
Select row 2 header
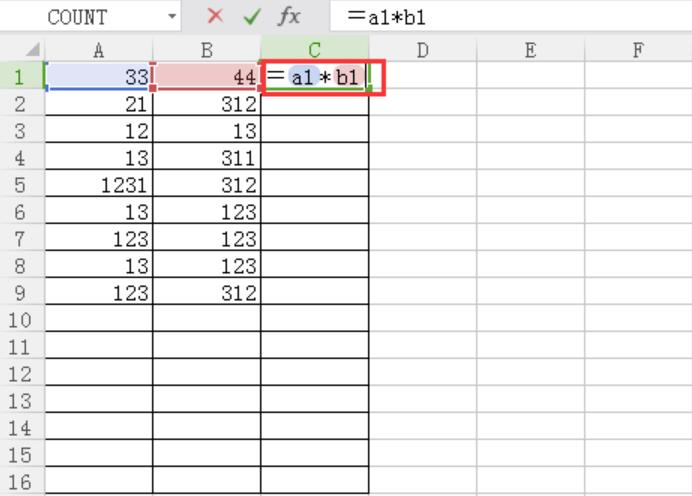coord(22,102)
